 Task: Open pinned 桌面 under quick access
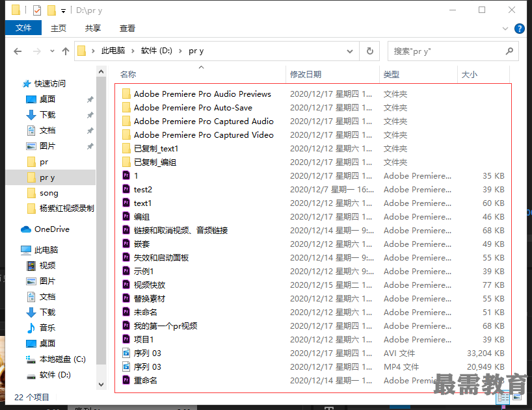point(47,99)
